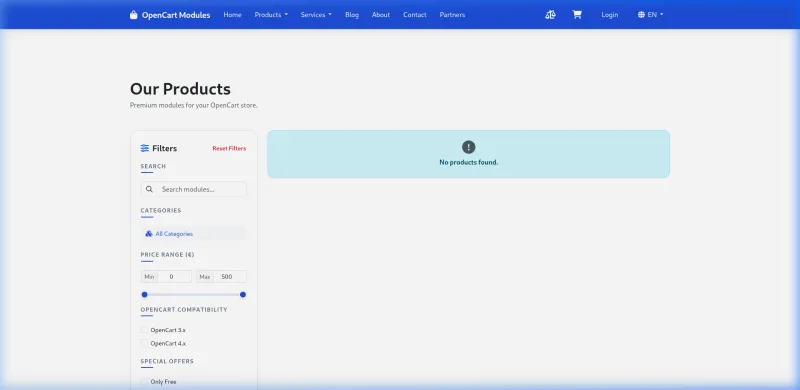Click the Filters sliders icon
This screenshot has height=390, width=800.
(145, 149)
